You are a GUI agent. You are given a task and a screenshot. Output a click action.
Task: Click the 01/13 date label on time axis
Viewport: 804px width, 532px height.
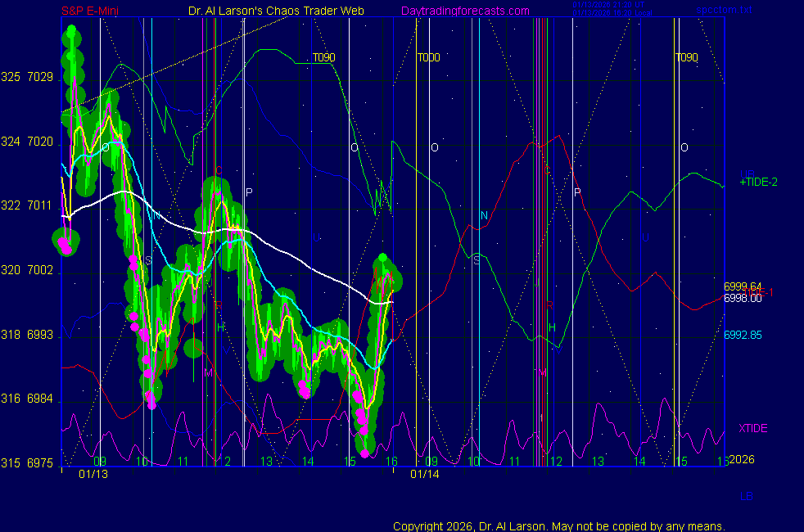tap(93, 474)
